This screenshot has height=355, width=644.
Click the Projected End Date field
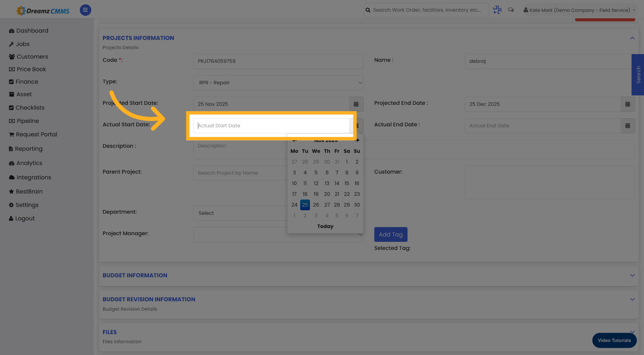click(x=543, y=104)
